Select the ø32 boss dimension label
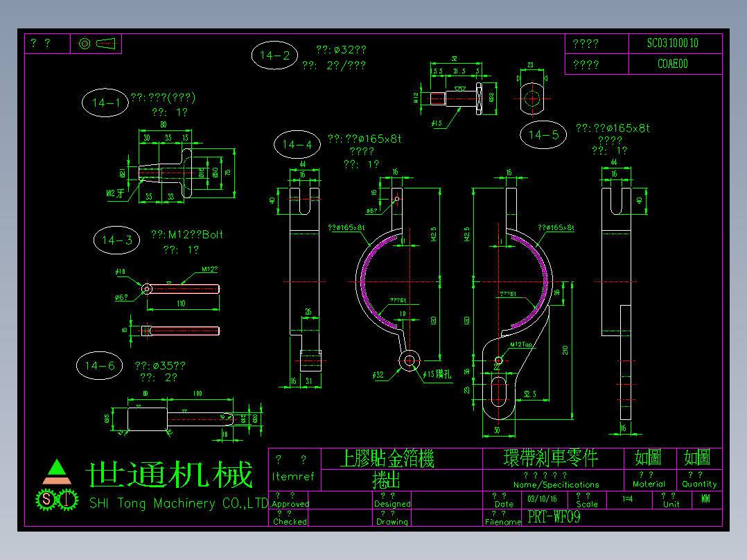Screen dimensions: 747x560 (378, 375)
